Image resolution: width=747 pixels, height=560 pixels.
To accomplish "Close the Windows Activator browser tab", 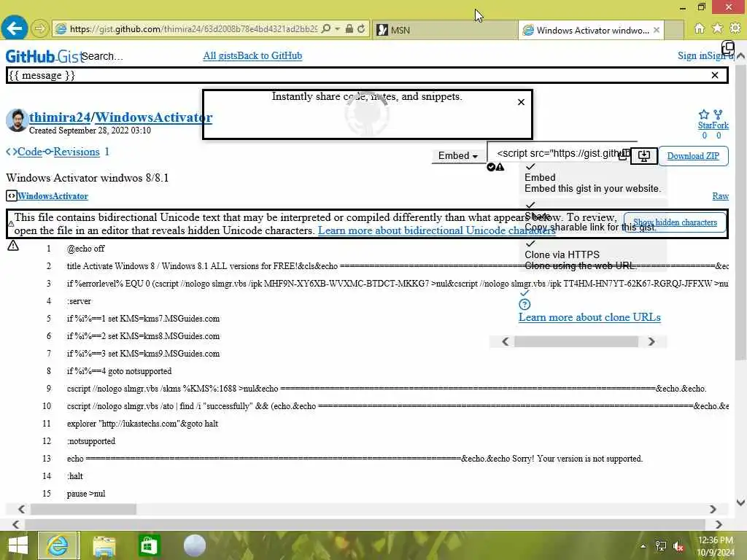I will [x=657, y=30].
